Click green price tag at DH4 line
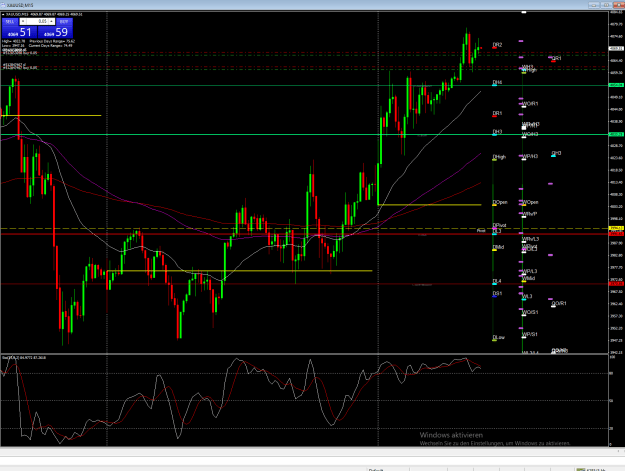 coord(616,85)
